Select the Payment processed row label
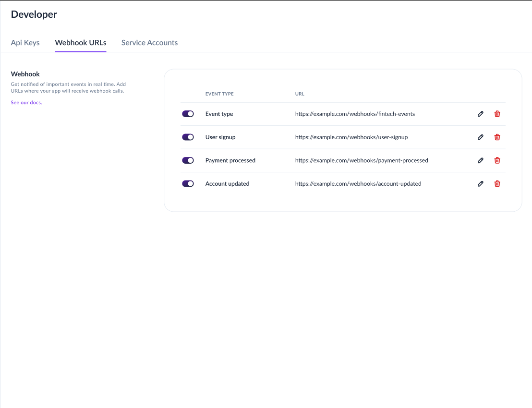532x408 pixels. [x=230, y=160]
